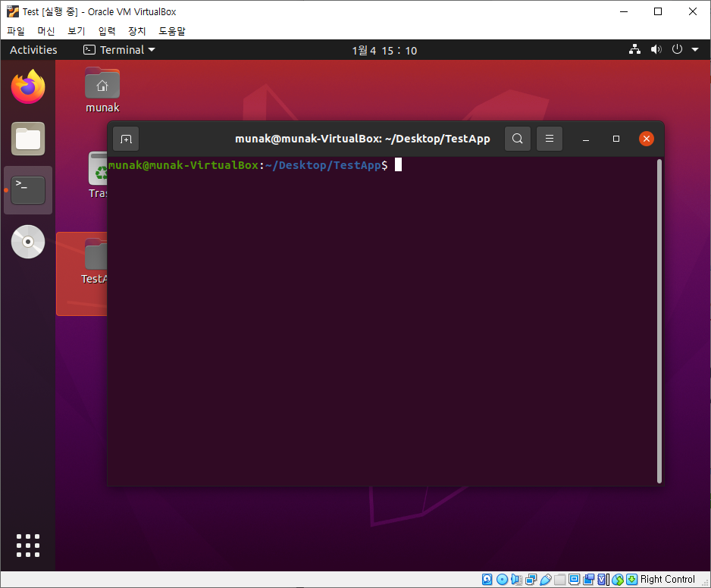Open a new tab in the terminal
Screen dimensions: 711x588
(126, 139)
